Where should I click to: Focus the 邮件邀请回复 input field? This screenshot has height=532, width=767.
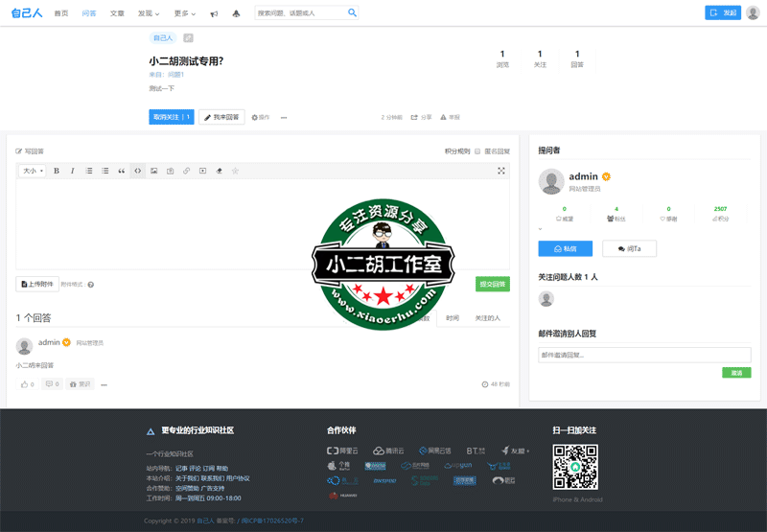click(643, 355)
